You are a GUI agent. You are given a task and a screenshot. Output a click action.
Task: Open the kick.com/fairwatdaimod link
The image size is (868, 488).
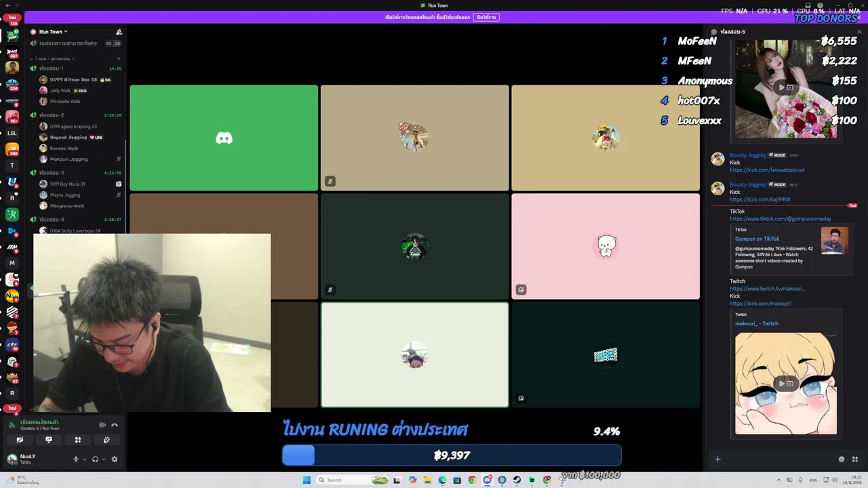click(767, 170)
